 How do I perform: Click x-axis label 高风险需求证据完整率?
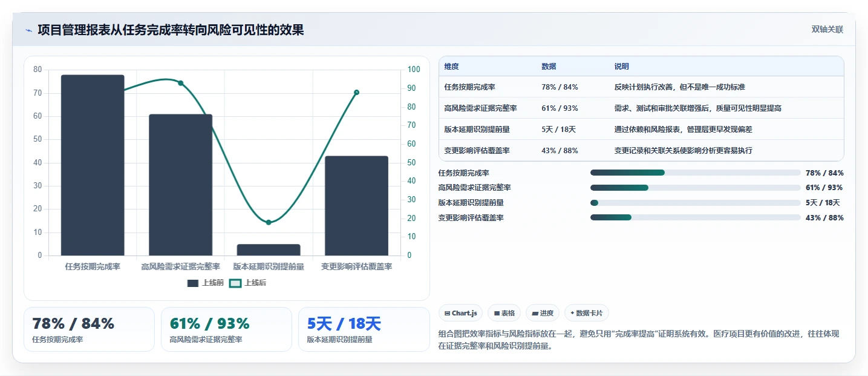coord(181,266)
